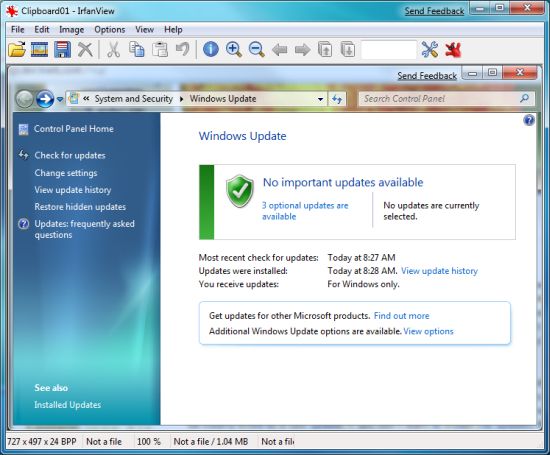Click the search magnifier icon
The height and width of the screenshot is (455, 550).
[525, 99]
